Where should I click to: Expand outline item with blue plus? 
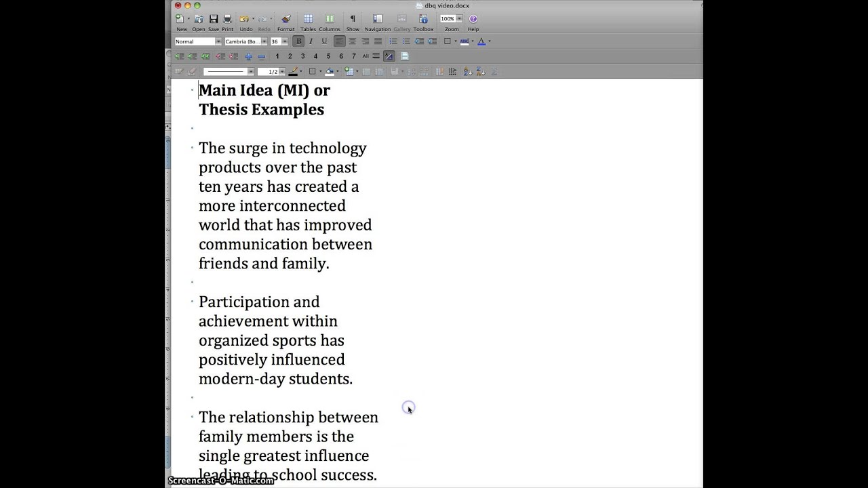(249, 56)
